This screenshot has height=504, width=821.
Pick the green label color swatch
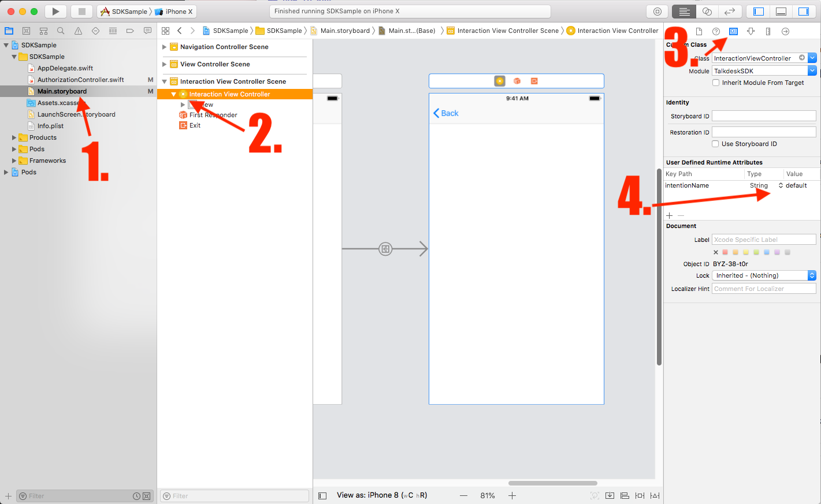(x=756, y=252)
